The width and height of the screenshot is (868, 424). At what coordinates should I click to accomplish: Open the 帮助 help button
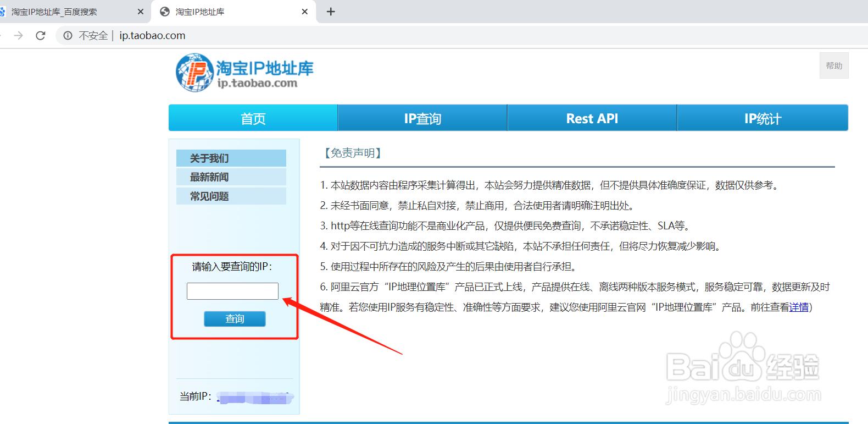tap(834, 65)
